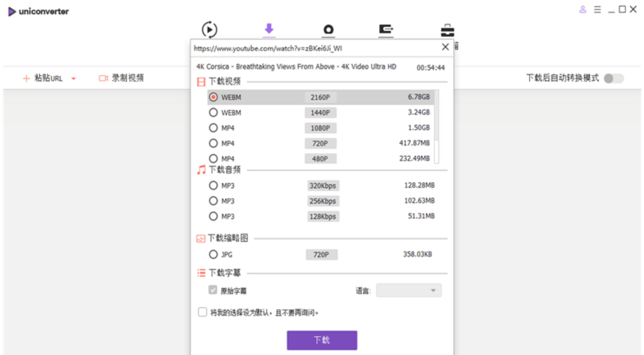This screenshot has height=355, width=644.
Task: Open the Toolbox tab icon
Action: 447,30
